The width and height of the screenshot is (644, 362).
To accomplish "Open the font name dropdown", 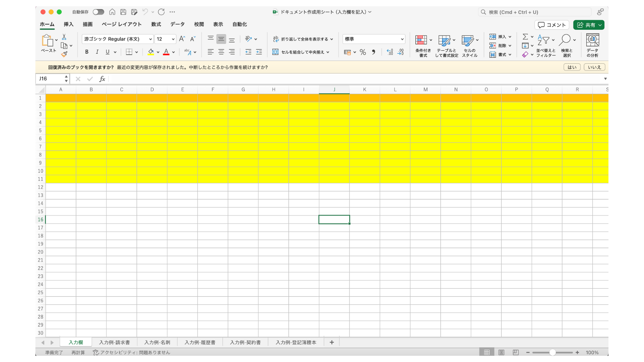I will coord(150,39).
